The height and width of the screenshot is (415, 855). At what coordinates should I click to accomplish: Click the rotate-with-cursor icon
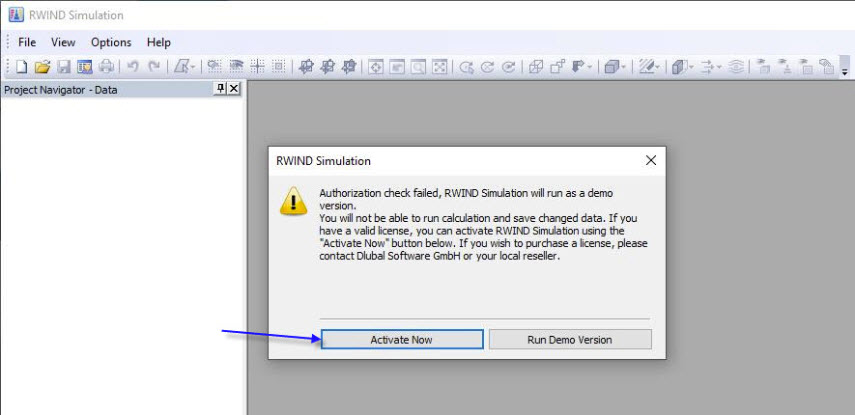point(466,67)
